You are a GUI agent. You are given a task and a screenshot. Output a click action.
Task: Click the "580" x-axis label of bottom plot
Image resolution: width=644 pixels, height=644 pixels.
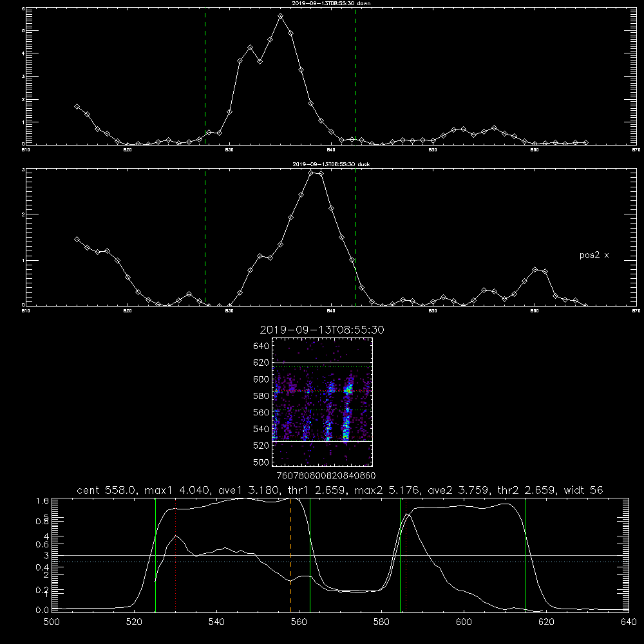pyautogui.click(x=381, y=622)
